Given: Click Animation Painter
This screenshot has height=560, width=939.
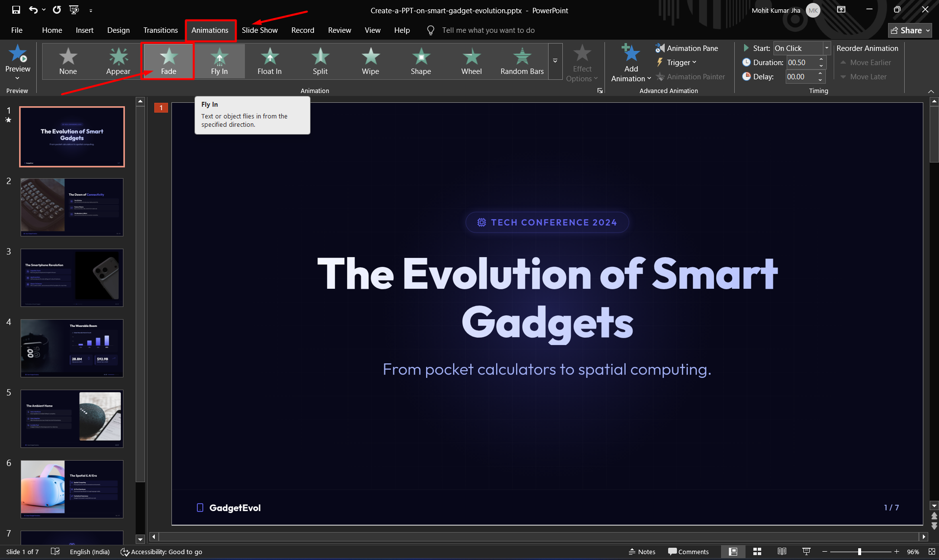Looking at the screenshot, I should pyautogui.click(x=690, y=76).
